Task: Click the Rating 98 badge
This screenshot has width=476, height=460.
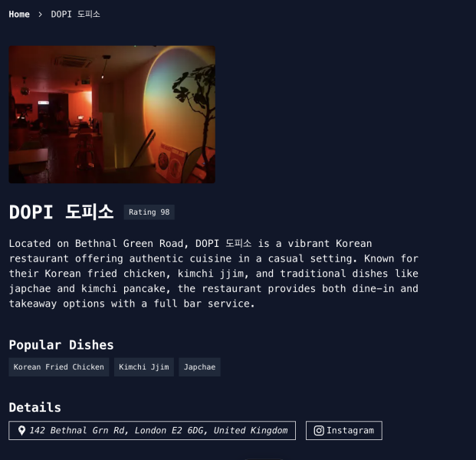Action: pyautogui.click(x=149, y=212)
